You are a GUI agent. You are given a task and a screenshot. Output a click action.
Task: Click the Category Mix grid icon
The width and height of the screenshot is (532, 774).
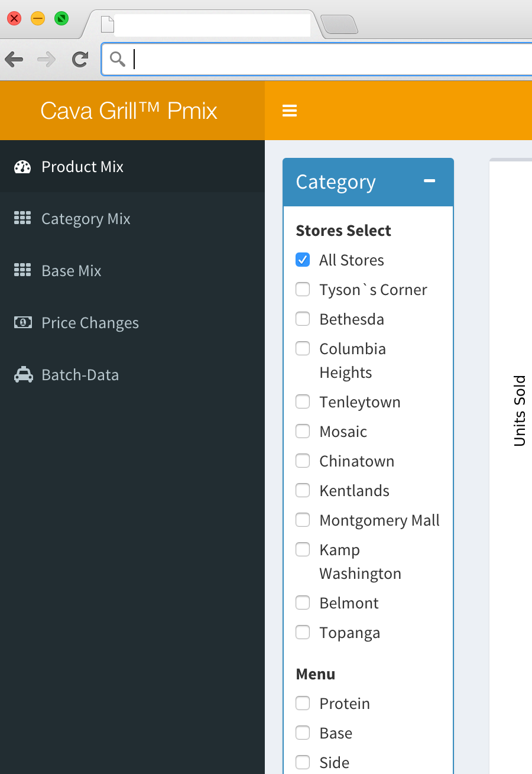22,219
